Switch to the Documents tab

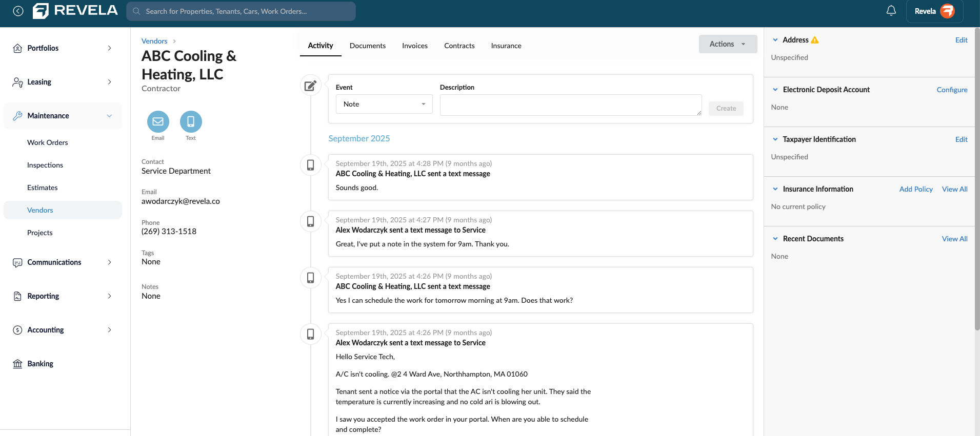[x=368, y=46]
